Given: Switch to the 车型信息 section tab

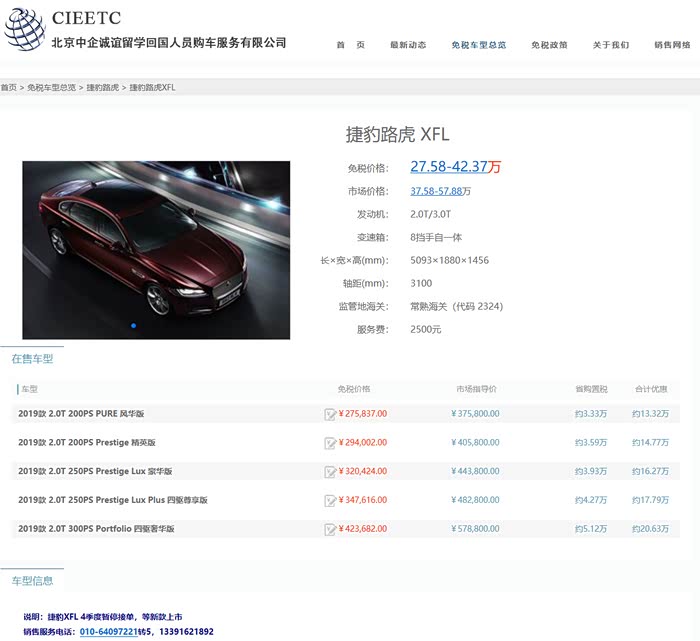Looking at the screenshot, I should pos(32,580).
